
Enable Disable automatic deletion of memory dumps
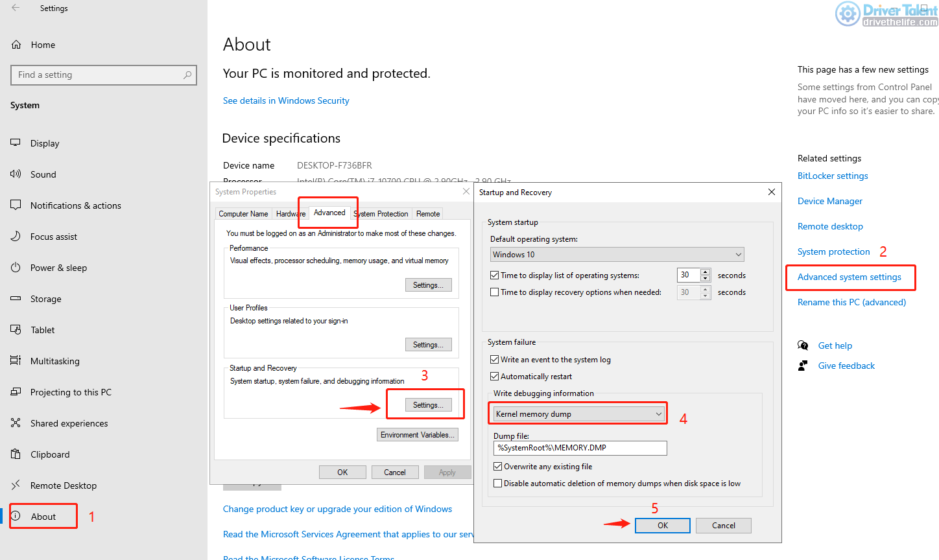click(498, 484)
